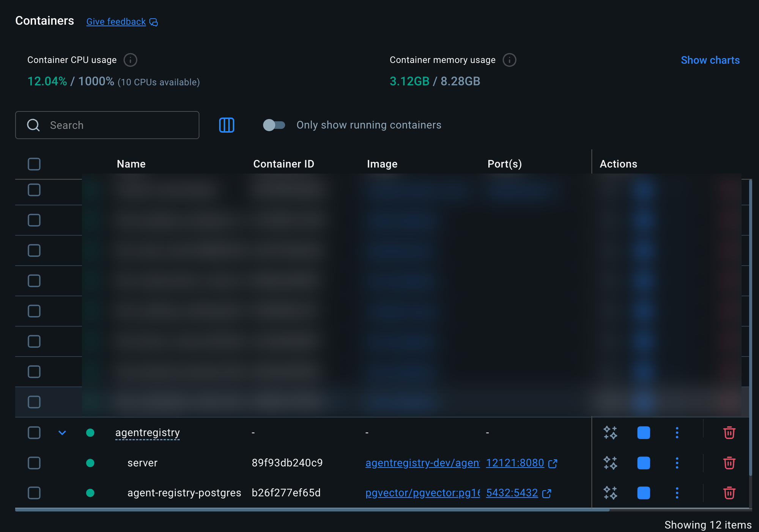This screenshot has height=532, width=759.
Task: Open more options for agent-registry-postgres
Action: pyautogui.click(x=677, y=493)
